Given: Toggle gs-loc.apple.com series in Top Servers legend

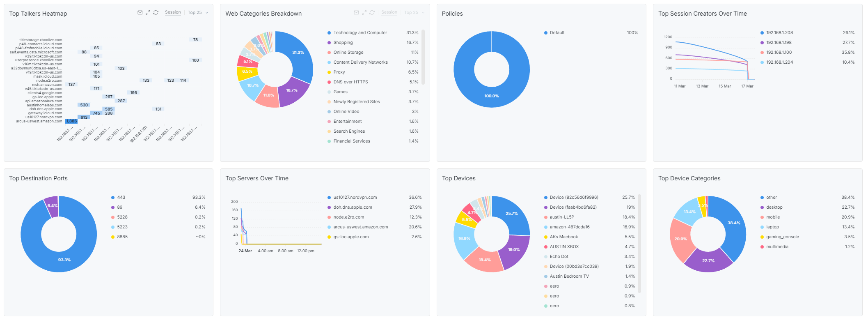Looking at the screenshot, I should click(375, 237).
